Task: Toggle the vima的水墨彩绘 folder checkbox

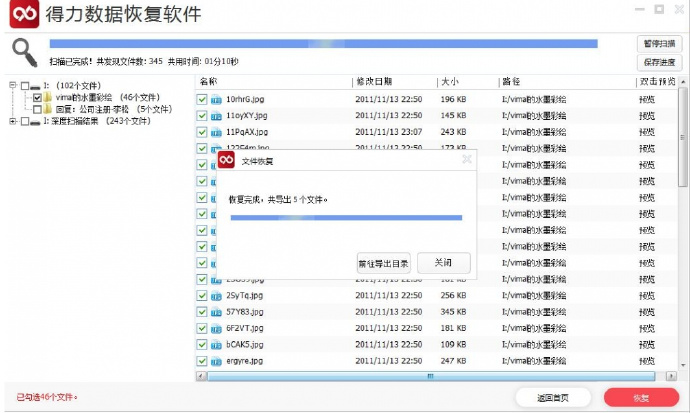Action: pos(37,97)
